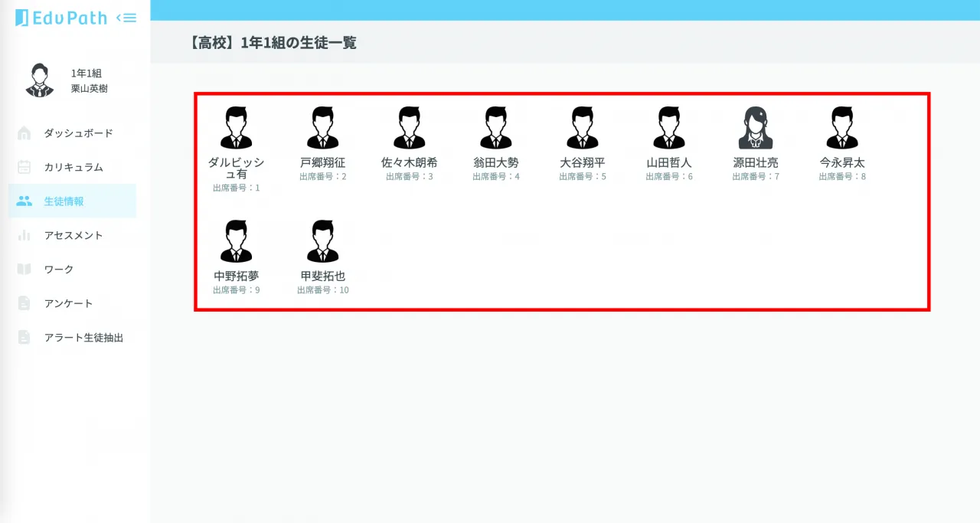
Task: Click the 出席番号:7 label
Action: coord(756,177)
